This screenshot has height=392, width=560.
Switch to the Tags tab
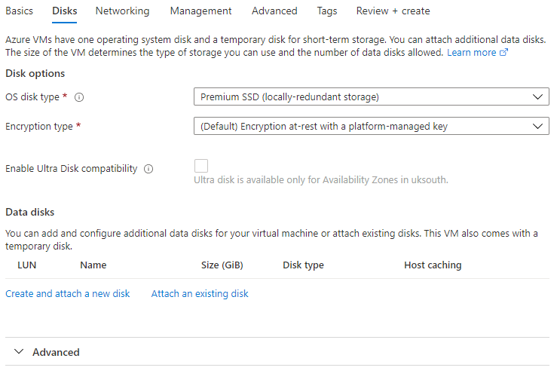pos(327,11)
